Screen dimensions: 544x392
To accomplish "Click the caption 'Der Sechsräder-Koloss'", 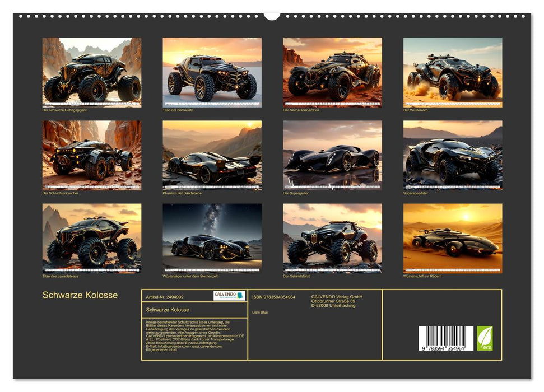I will coord(301,110).
